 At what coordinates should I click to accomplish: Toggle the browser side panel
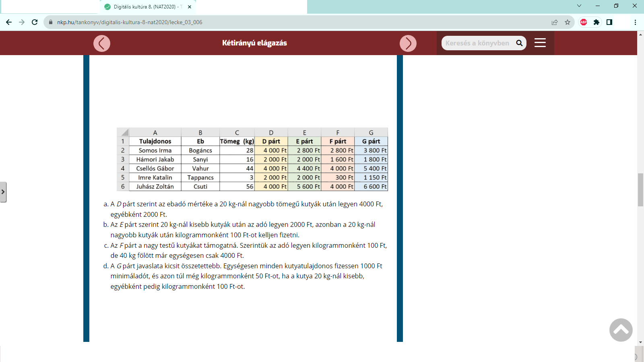[609, 22]
